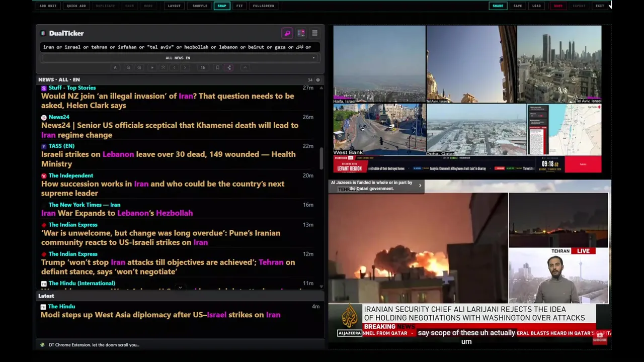The height and width of the screenshot is (362, 644).
Task: Click the ADD UNIT menu button
Action: point(48,6)
